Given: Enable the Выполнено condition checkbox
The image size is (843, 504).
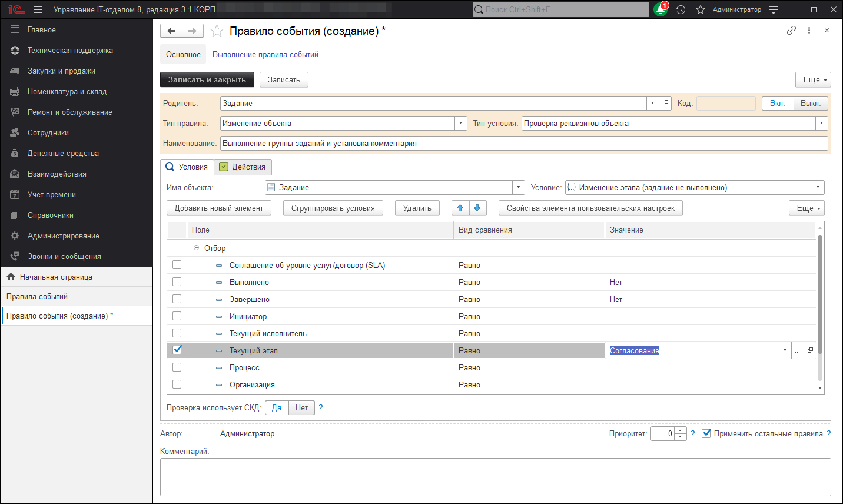Looking at the screenshot, I should (177, 282).
